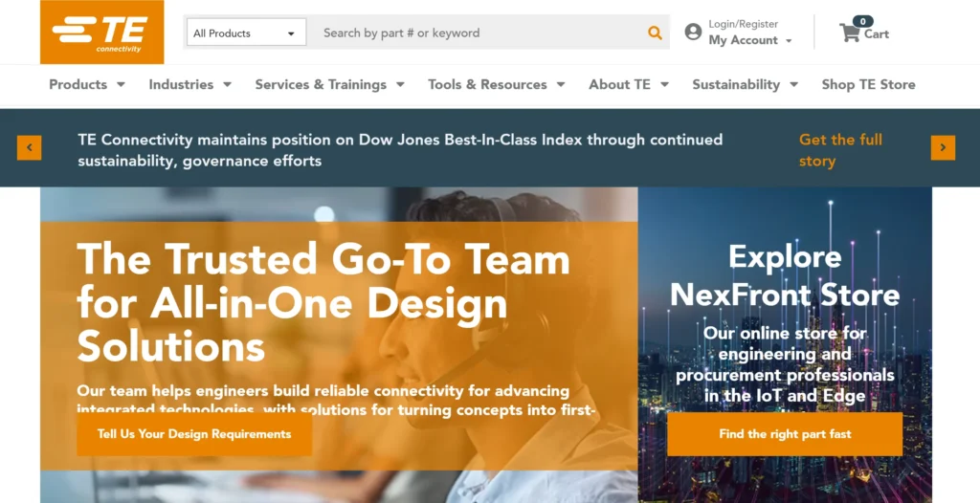Open the Shop TE Store link
980x503 pixels.
[x=868, y=84]
